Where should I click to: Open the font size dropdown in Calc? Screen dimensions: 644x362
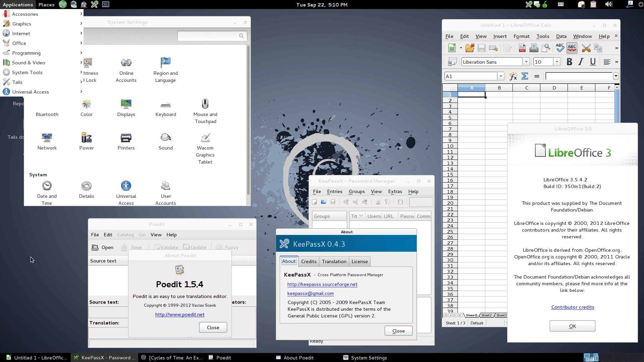(x=557, y=62)
